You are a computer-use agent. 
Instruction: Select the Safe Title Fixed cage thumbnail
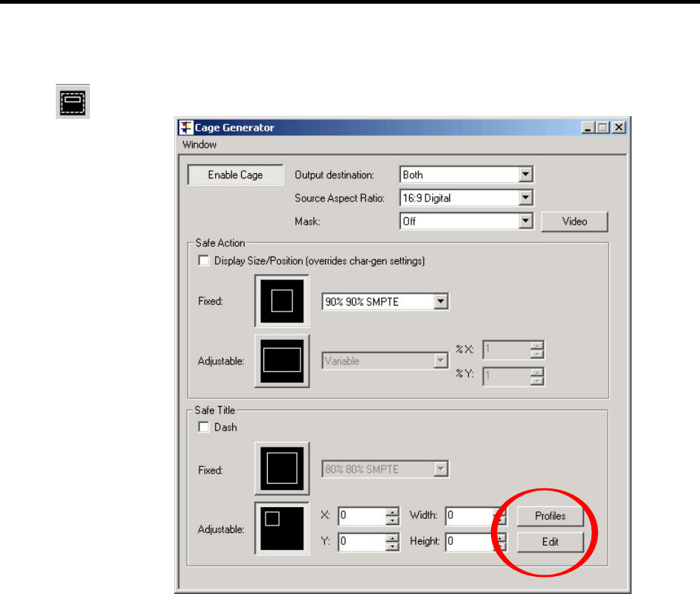pyautogui.click(x=282, y=468)
